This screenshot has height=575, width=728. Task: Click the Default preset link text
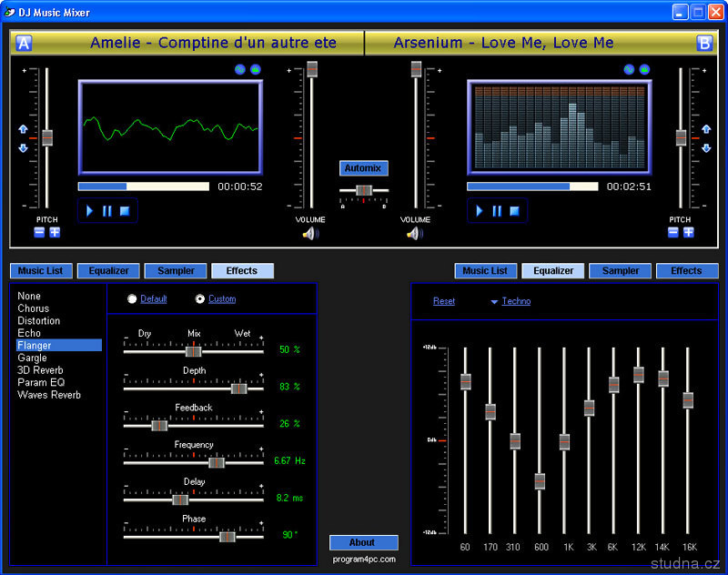click(154, 298)
